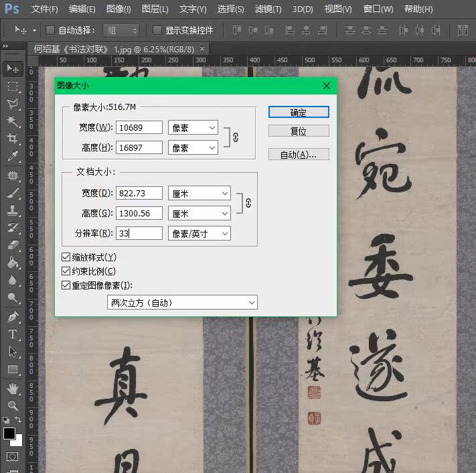Select the Spot Healing Brush tool
The height and width of the screenshot is (473, 476).
[x=13, y=176]
